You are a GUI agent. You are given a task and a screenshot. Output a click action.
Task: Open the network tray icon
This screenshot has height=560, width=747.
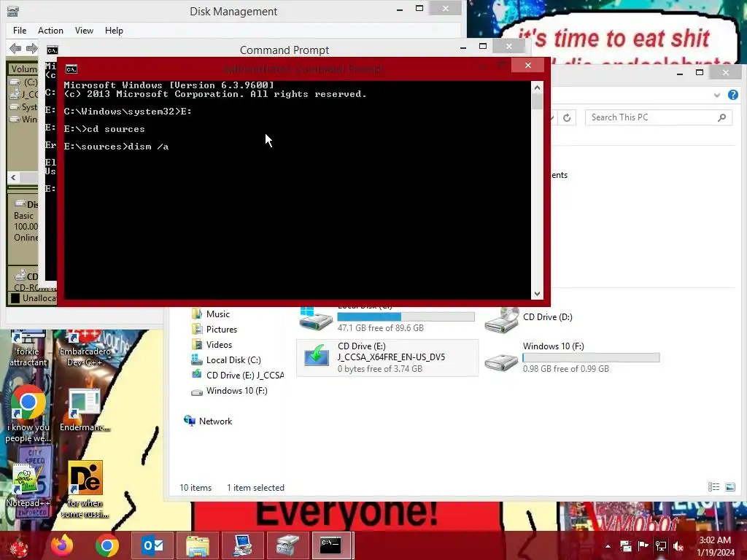coord(661,546)
